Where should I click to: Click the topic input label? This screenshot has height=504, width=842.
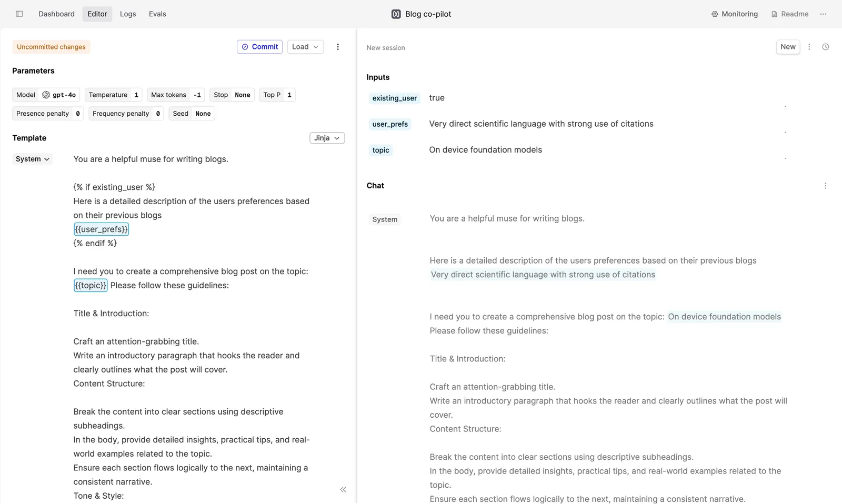point(381,150)
